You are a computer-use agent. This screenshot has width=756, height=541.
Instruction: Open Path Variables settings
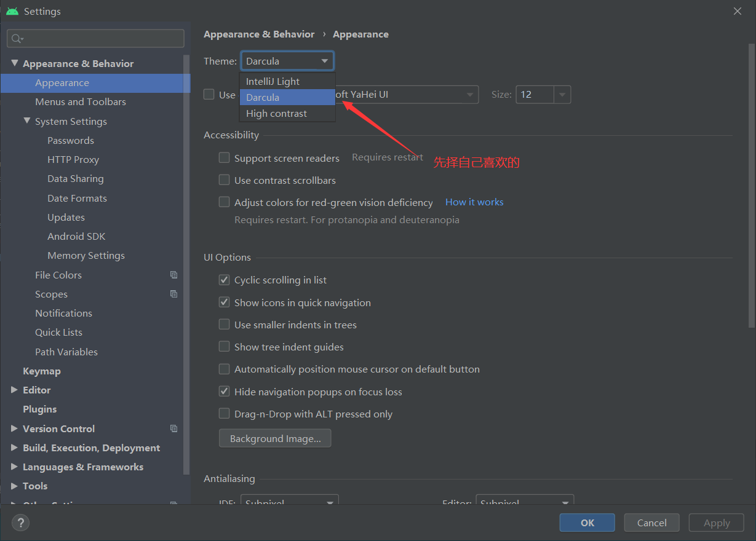[x=66, y=352]
